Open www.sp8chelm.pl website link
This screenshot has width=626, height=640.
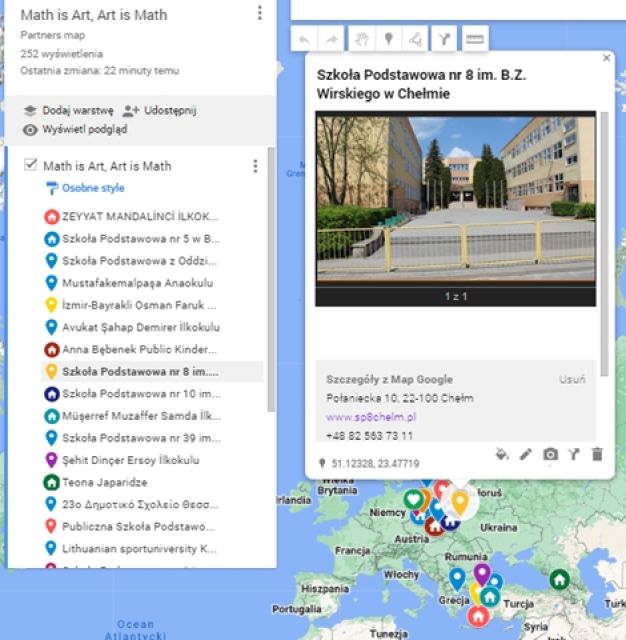[x=371, y=417]
